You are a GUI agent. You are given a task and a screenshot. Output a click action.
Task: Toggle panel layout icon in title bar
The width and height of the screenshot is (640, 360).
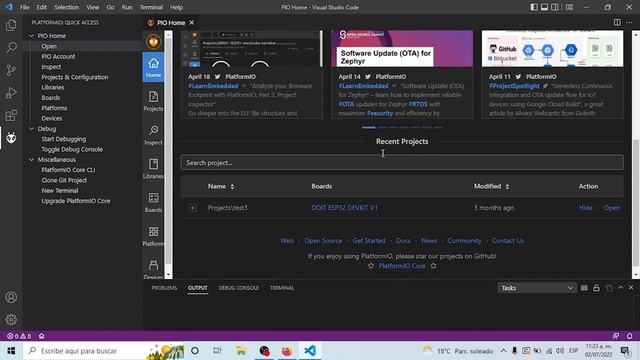544,7
